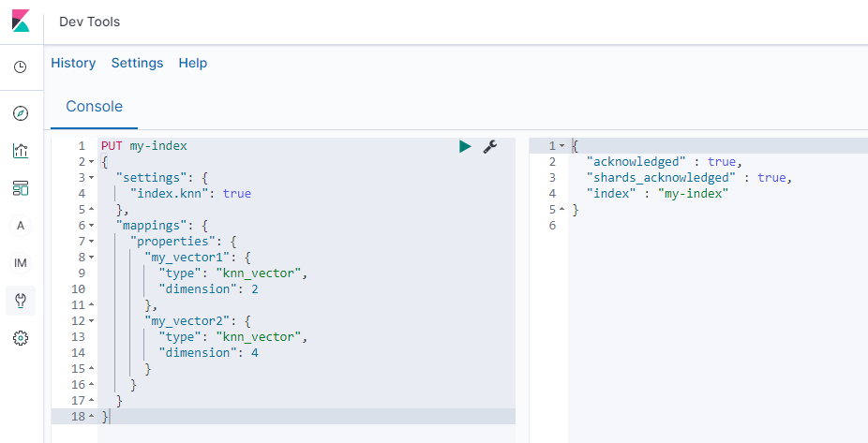Open Index Management 'IM' sidebar icon

(x=21, y=263)
